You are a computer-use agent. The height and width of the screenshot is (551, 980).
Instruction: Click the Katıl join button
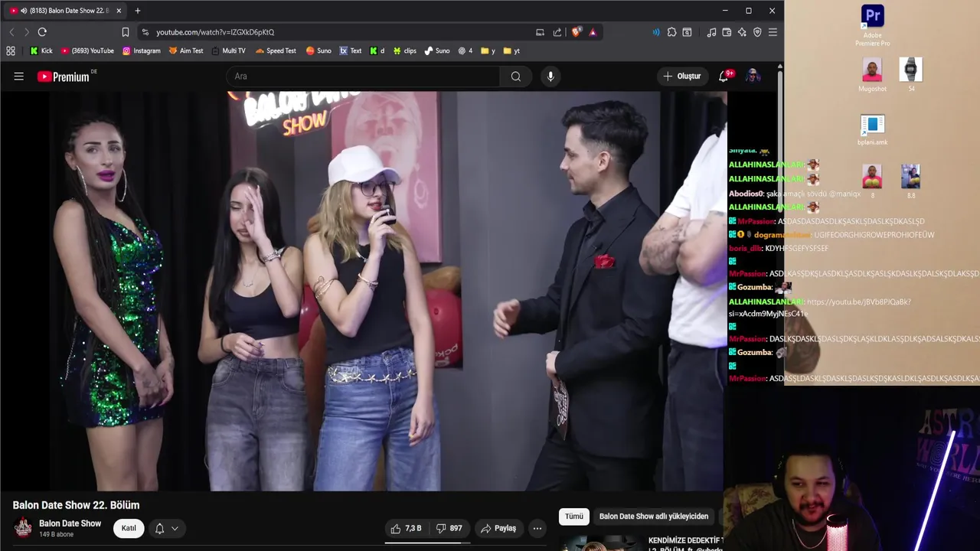pyautogui.click(x=129, y=528)
